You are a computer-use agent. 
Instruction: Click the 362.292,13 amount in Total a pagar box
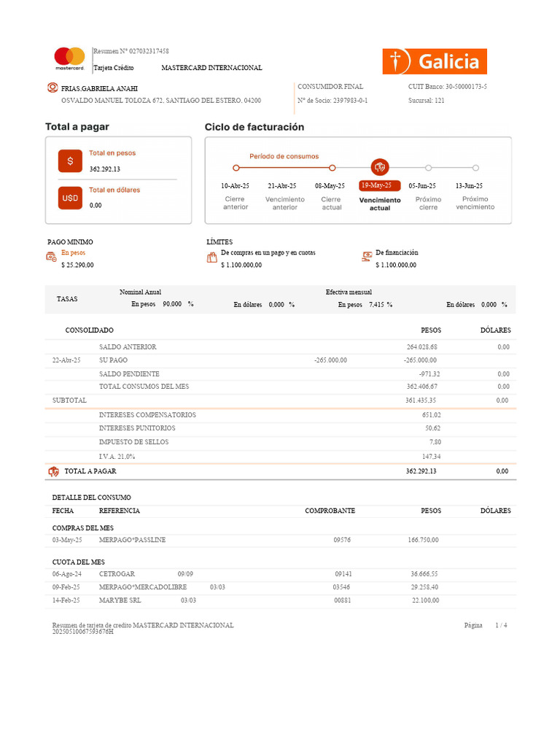[105, 169]
